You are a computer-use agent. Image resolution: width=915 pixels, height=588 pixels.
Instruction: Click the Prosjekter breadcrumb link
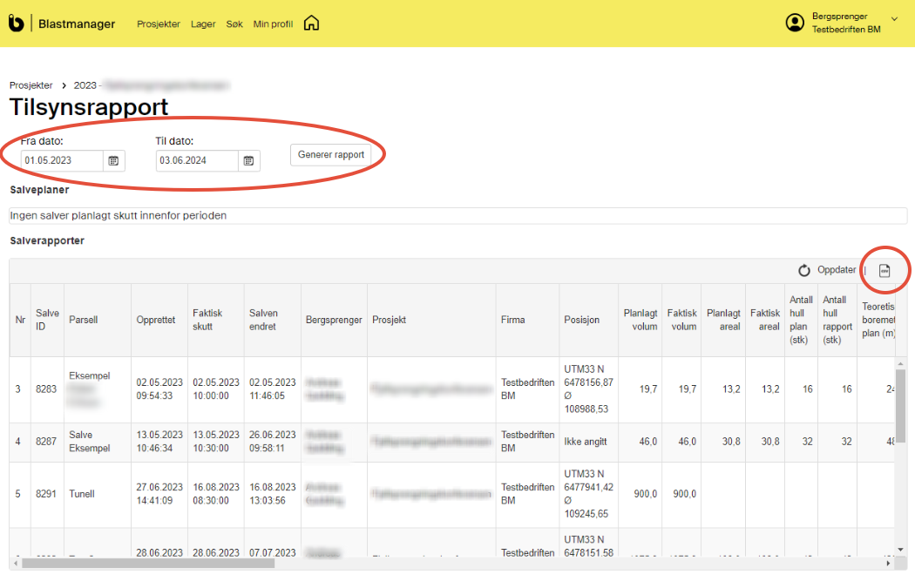[x=30, y=85]
